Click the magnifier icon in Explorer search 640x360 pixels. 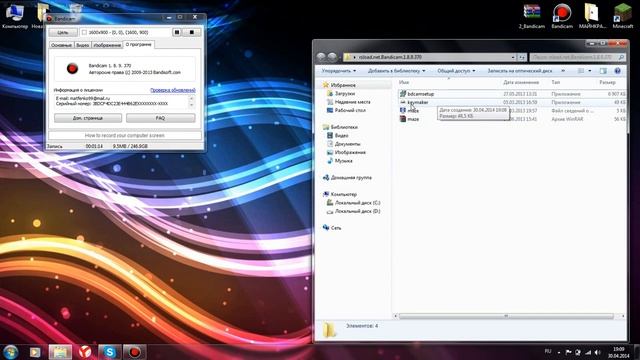(621, 58)
